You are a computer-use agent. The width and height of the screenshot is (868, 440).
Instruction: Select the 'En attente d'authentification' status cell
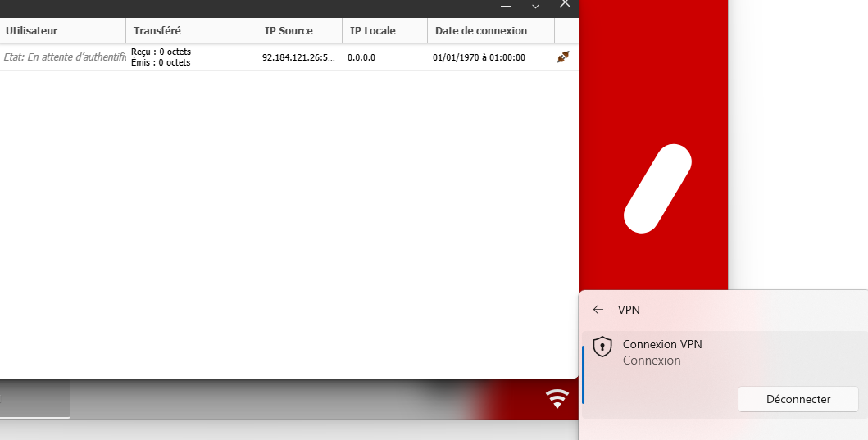click(64, 57)
